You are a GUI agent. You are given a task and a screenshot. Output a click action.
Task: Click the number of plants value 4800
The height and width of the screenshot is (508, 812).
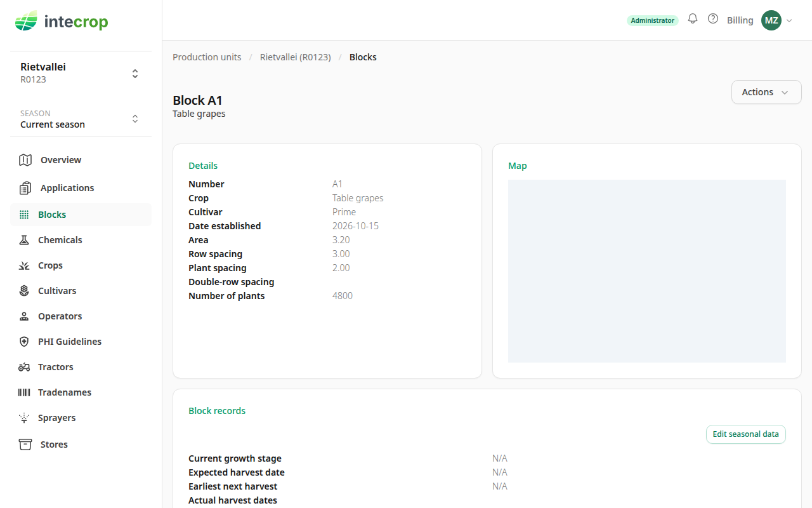coord(343,296)
